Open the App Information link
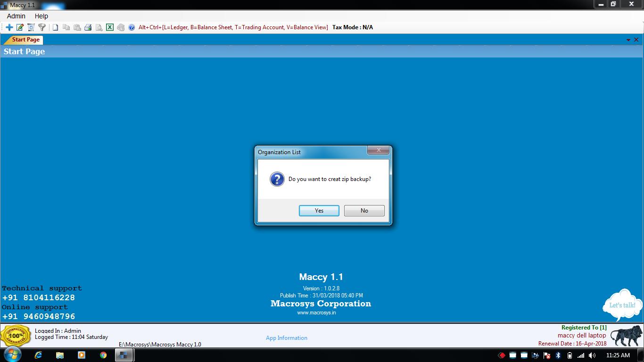 287,338
